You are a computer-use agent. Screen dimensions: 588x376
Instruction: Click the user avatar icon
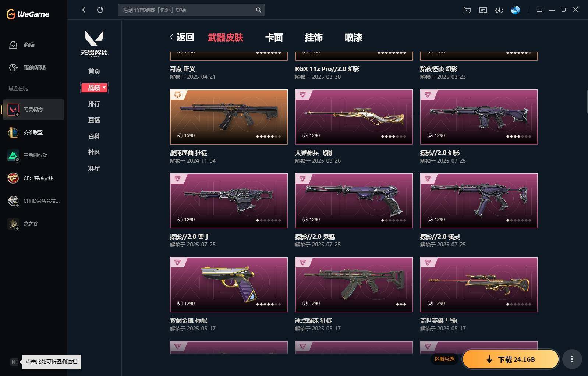(516, 10)
